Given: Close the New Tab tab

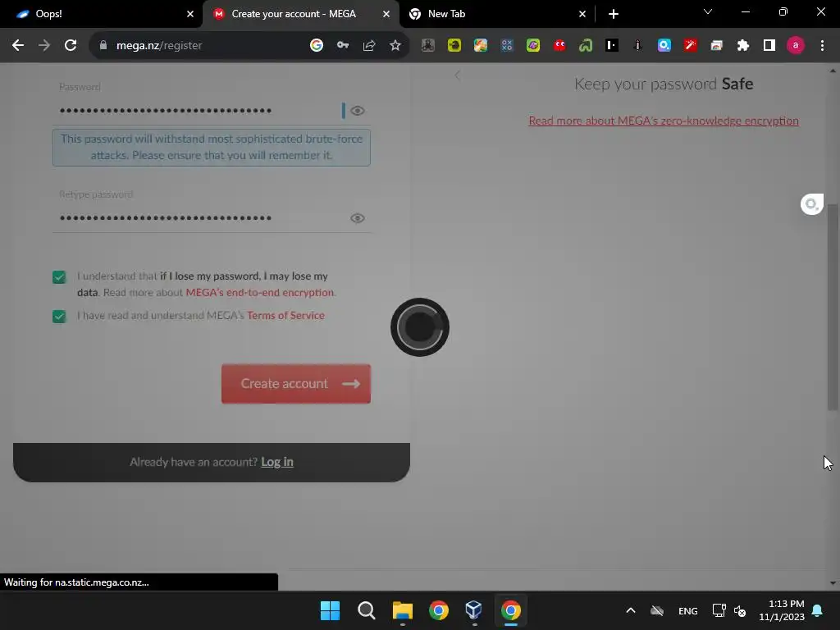Looking at the screenshot, I should [x=582, y=14].
